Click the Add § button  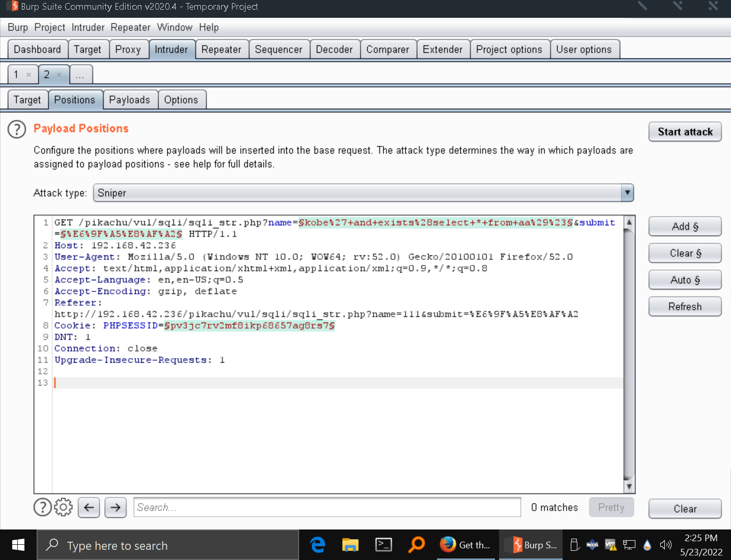click(x=685, y=226)
